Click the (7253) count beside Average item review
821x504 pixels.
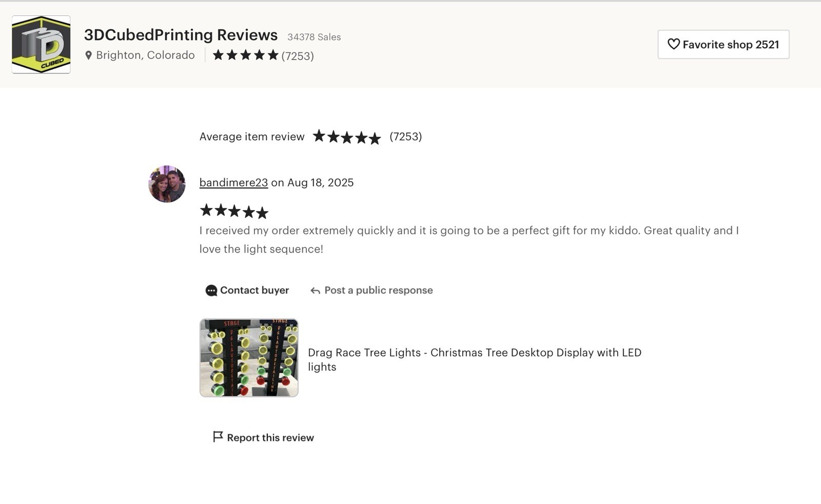tap(405, 137)
